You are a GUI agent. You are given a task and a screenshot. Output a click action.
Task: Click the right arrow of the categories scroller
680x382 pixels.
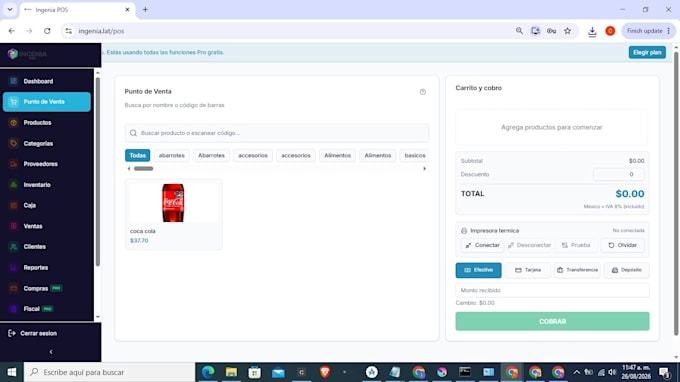tap(425, 169)
